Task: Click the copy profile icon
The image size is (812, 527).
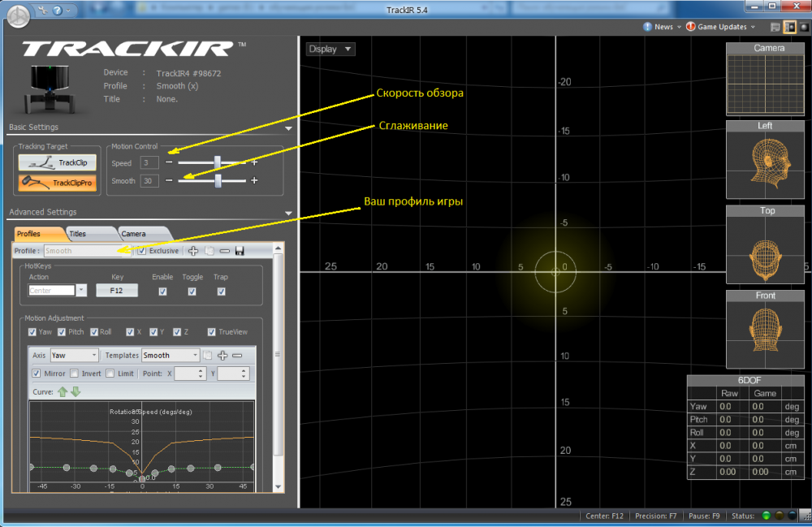Action: 209,251
